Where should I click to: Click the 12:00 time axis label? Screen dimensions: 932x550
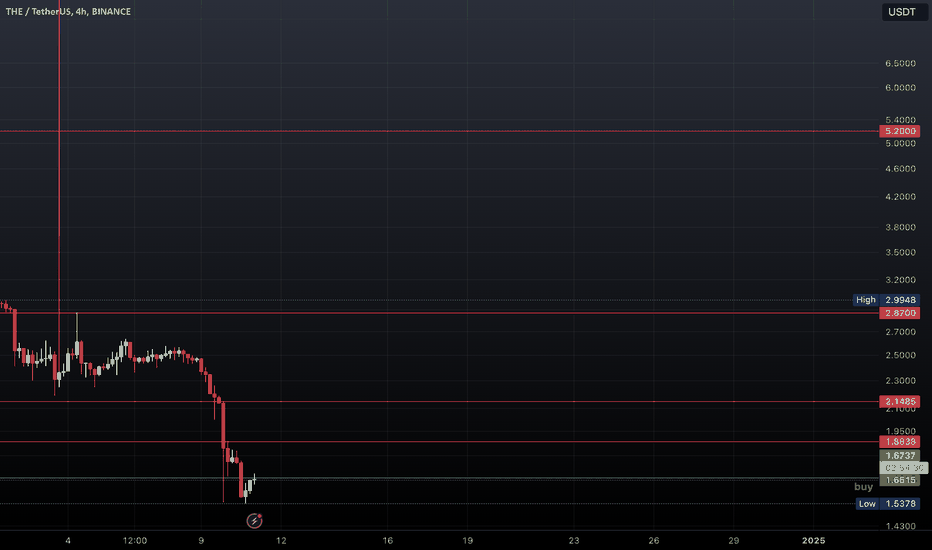[x=135, y=540]
